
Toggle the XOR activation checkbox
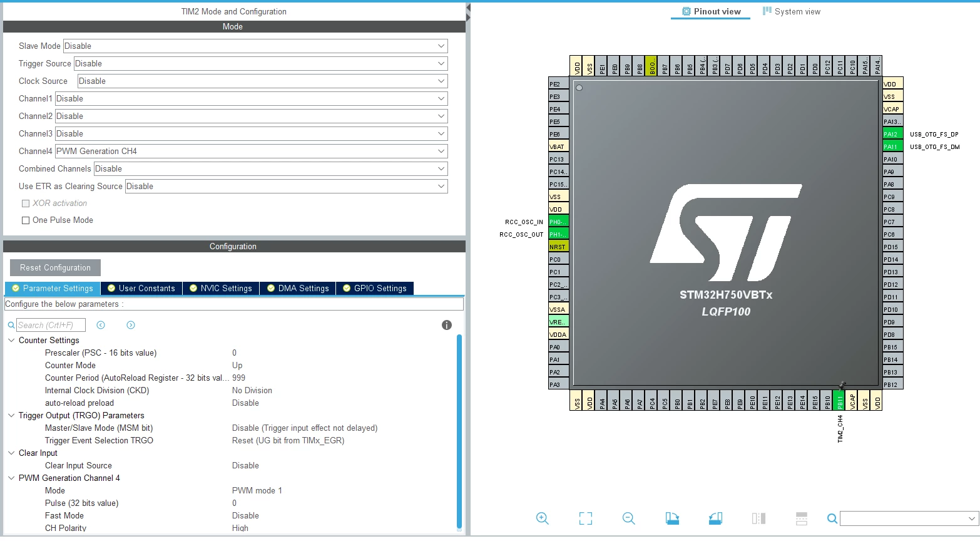(26, 204)
